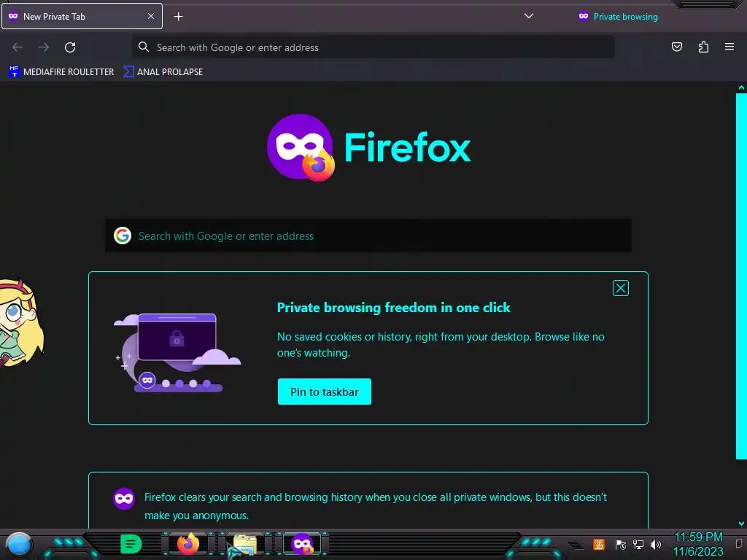747x560 pixels.
Task: Open the Firefox hamburger application menu
Action: (729, 47)
